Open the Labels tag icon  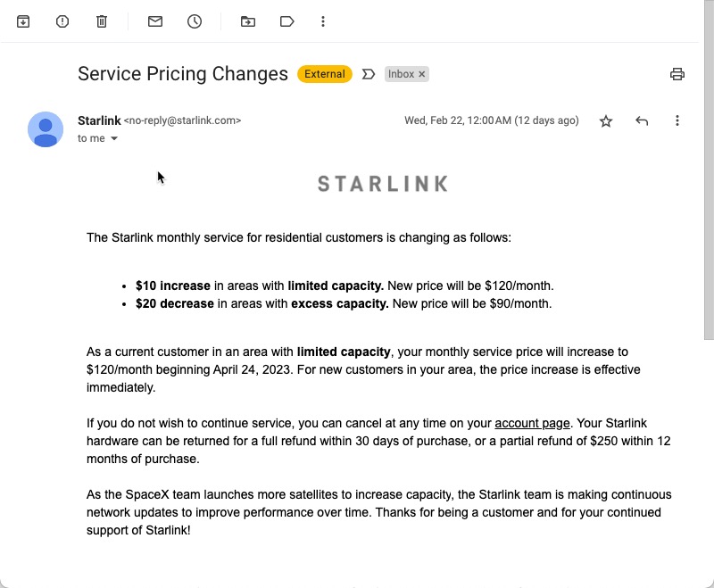click(286, 21)
